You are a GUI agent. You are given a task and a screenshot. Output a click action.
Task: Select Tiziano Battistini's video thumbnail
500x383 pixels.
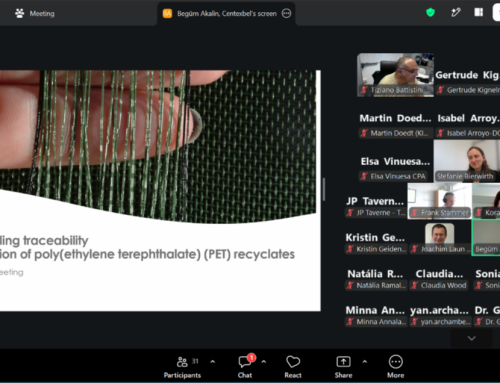396,75
